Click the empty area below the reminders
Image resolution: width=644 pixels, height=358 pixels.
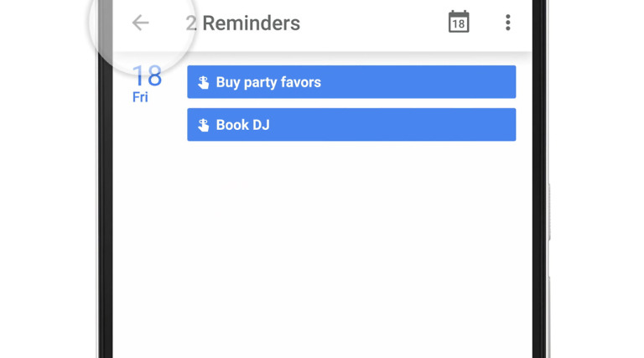pos(335,252)
